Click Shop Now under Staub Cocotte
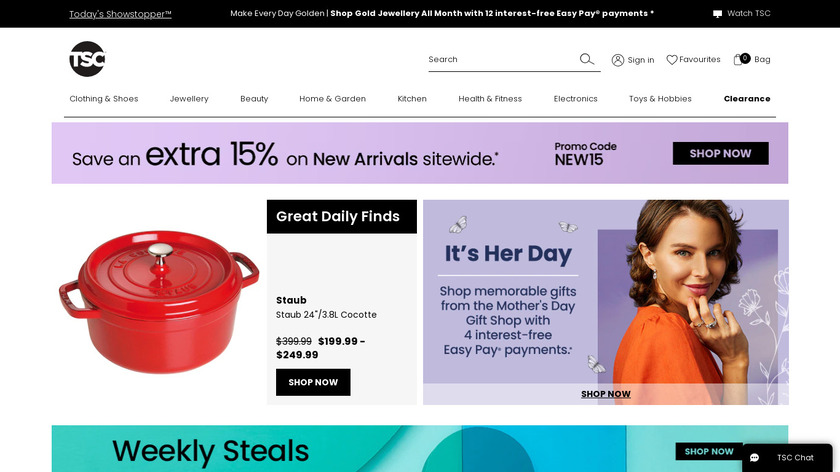The height and width of the screenshot is (472, 840). (313, 382)
